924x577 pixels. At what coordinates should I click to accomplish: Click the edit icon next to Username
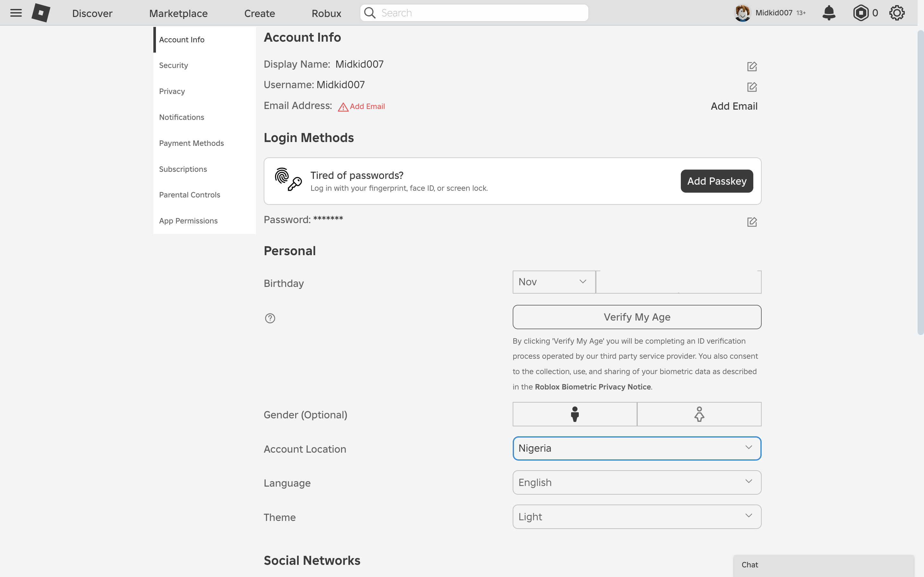pyautogui.click(x=752, y=87)
